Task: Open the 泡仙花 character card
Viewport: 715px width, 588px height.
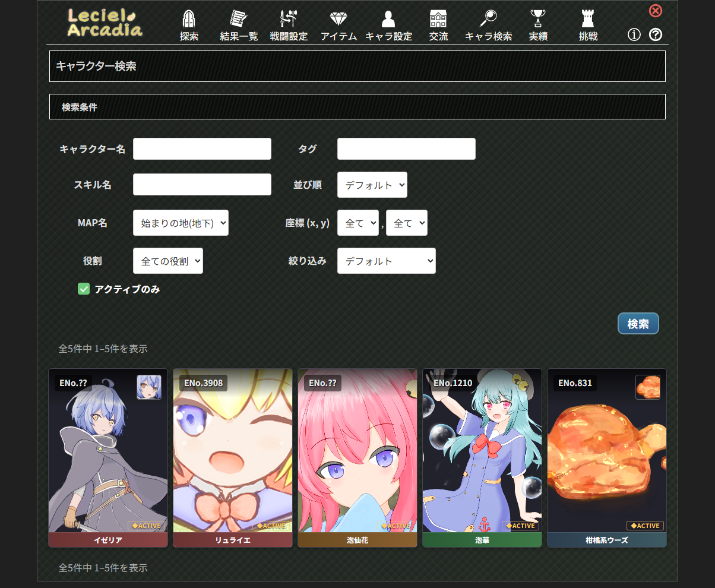Action: point(357,458)
